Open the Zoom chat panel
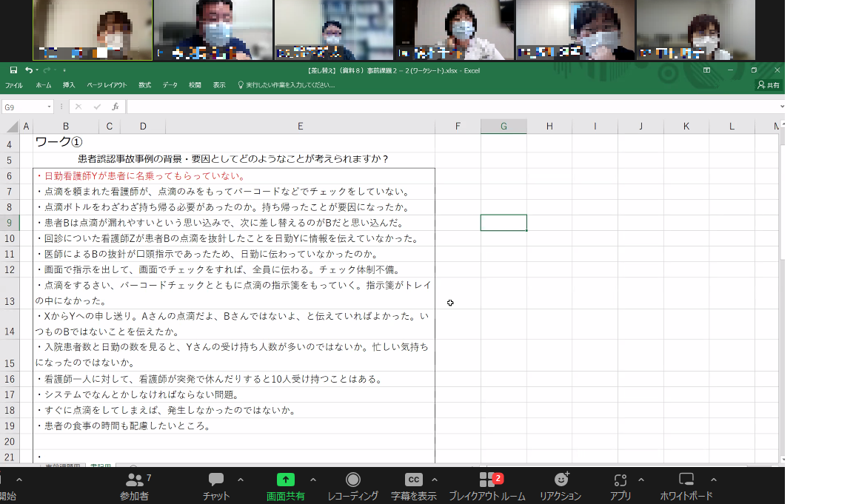This screenshot has height=504, width=853. tap(216, 480)
